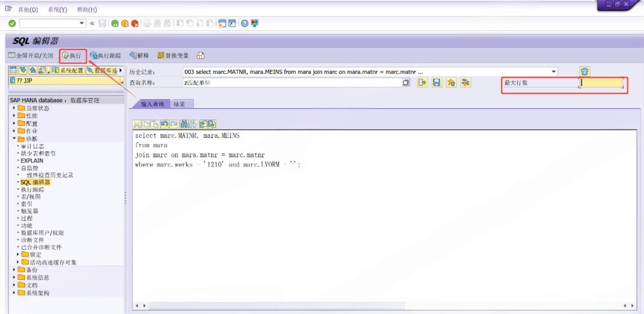This screenshot has width=644, height=314.
Task: Select the EXPLAIN tree item
Action: coord(32,161)
